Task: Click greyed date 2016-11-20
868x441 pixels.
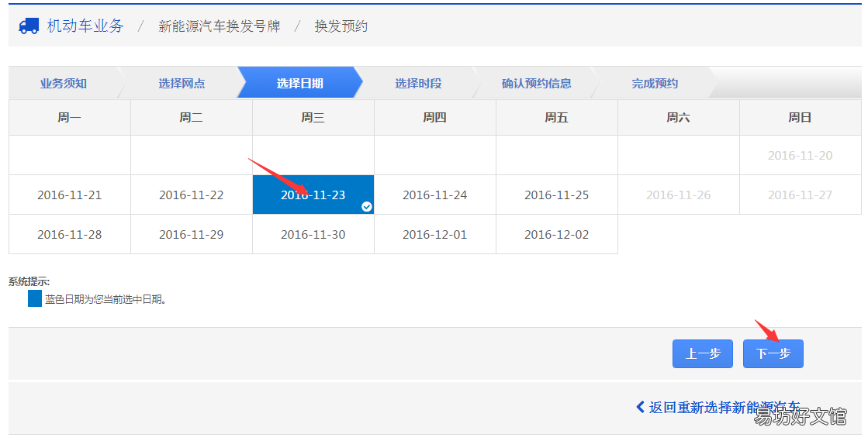Action: (x=801, y=156)
